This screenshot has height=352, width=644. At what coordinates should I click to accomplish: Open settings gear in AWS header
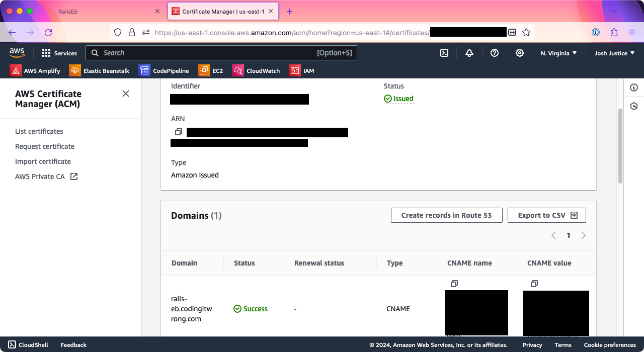tap(520, 53)
